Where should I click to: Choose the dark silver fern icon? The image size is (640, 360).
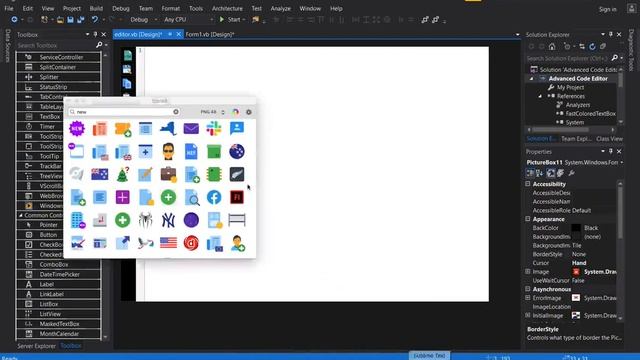tap(237, 174)
